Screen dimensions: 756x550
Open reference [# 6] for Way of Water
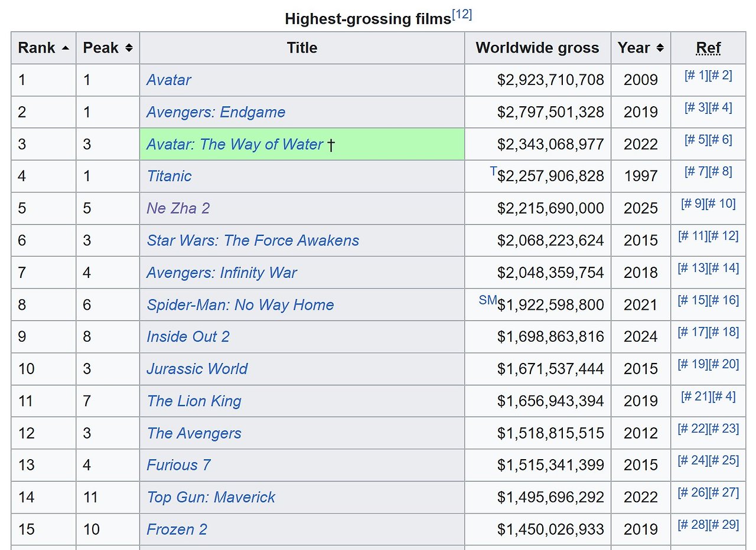(x=720, y=139)
